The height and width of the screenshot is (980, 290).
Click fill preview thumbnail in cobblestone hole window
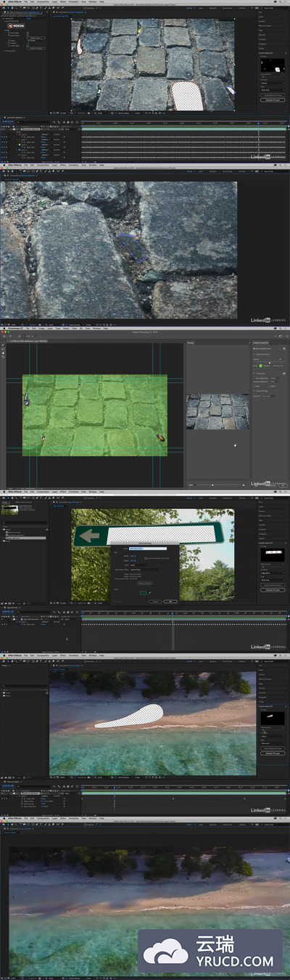(273, 67)
